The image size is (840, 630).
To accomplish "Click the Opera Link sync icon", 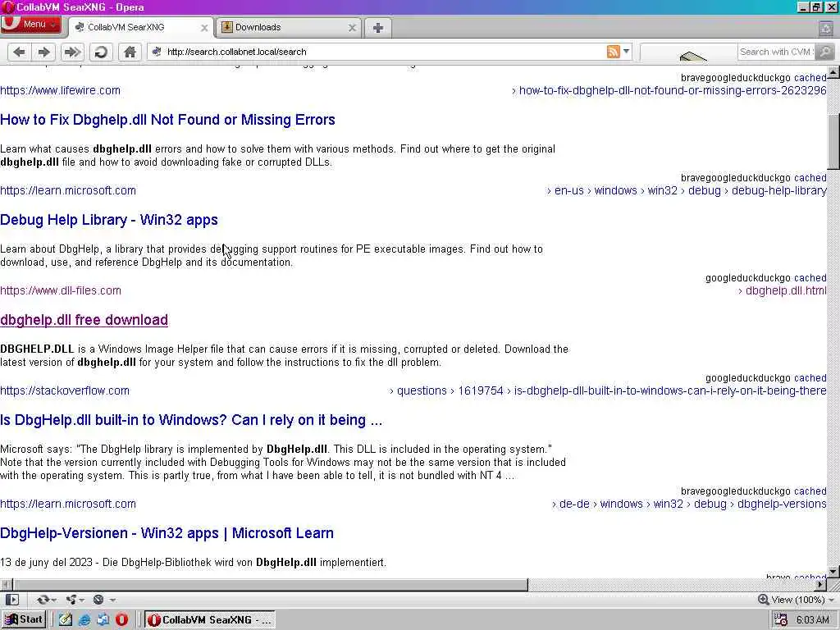I will (43, 600).
